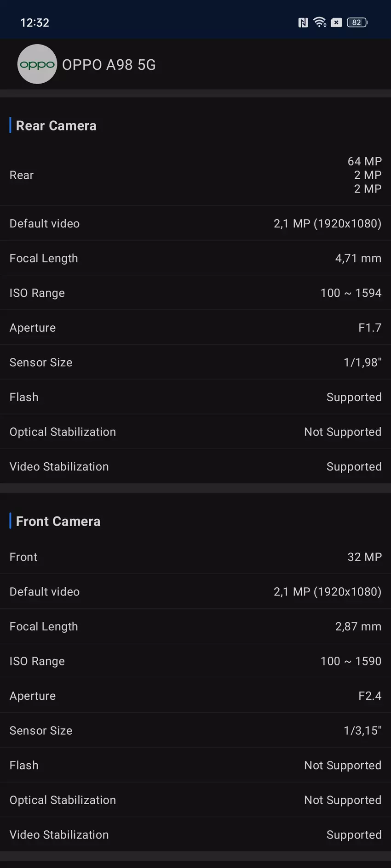Tap the rear Aperture F1.7 row
The height and width of the screenshot is (868, 391).
pos(195,328)
